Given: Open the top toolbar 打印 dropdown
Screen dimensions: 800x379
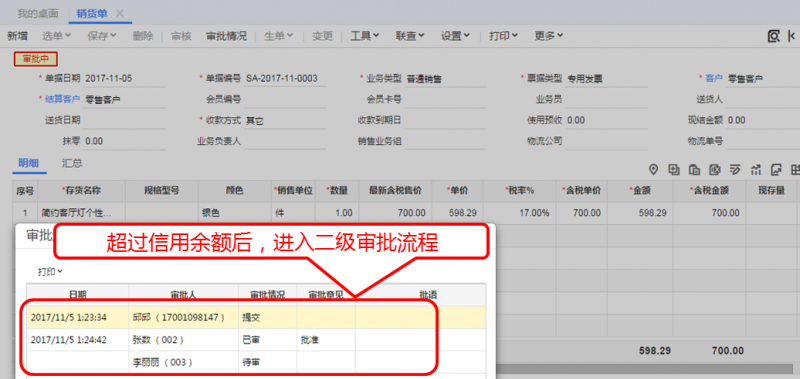Looking at the screenshot, I should pyautogui.click(x=504, y=36).
